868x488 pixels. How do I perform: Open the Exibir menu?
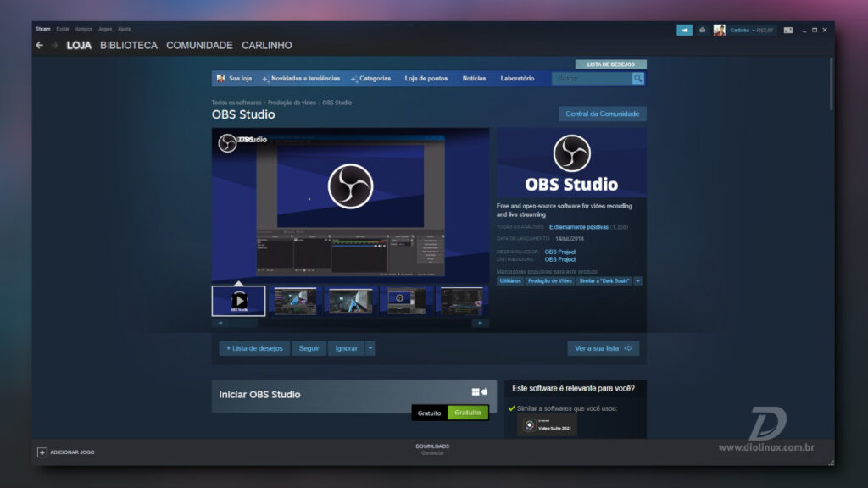click(63, 29)
